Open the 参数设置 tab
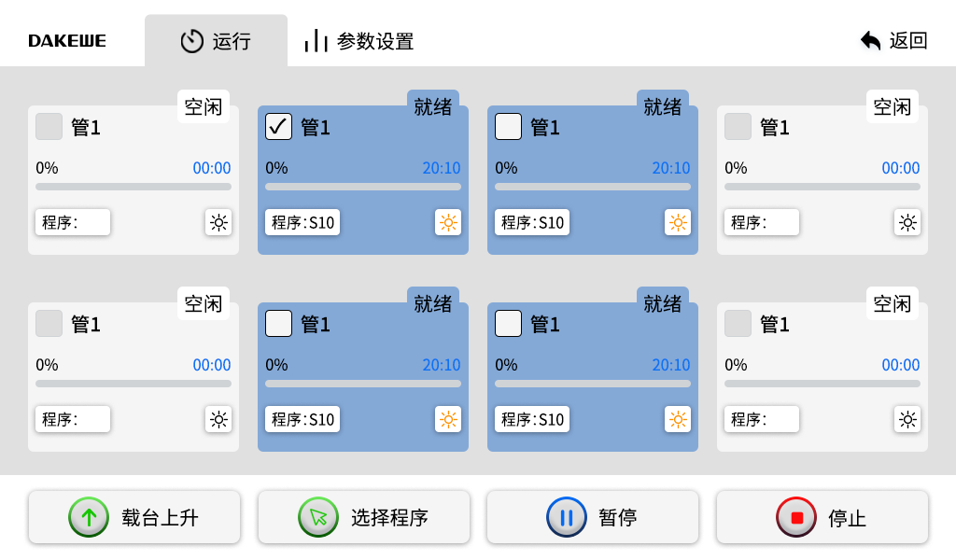956x560 pixels. point(359,41)
